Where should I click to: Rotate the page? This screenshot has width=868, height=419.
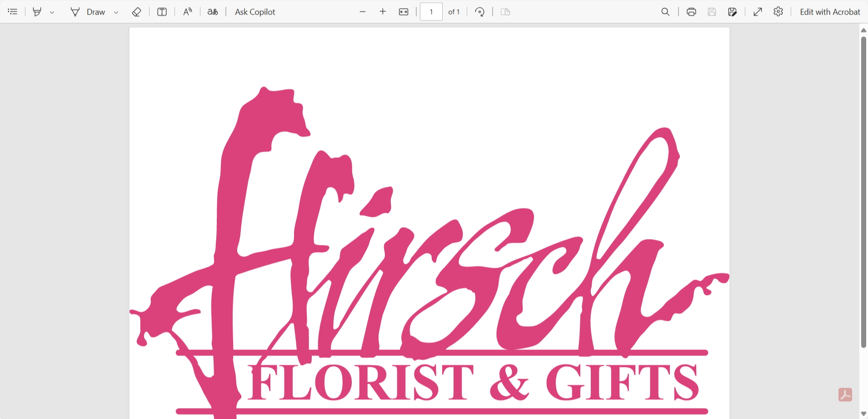point(480,12)
